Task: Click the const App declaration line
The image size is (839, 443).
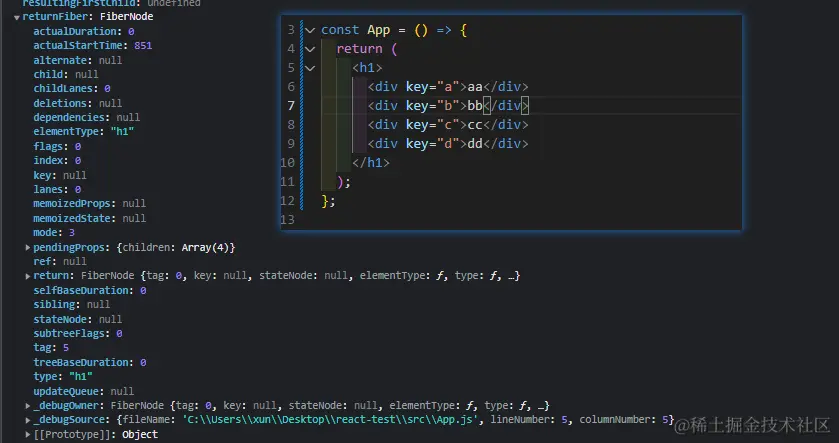Action: tap(394, 30)
